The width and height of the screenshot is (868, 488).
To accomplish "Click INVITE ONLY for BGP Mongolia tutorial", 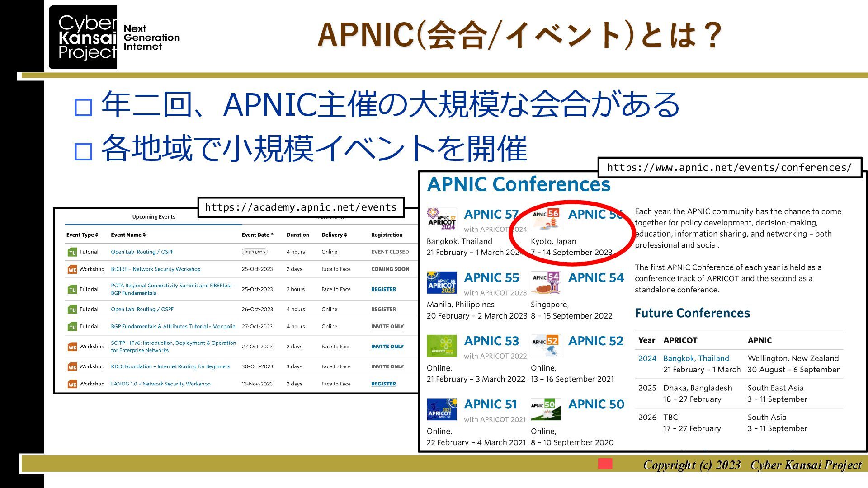I will [x=387, y=327].
